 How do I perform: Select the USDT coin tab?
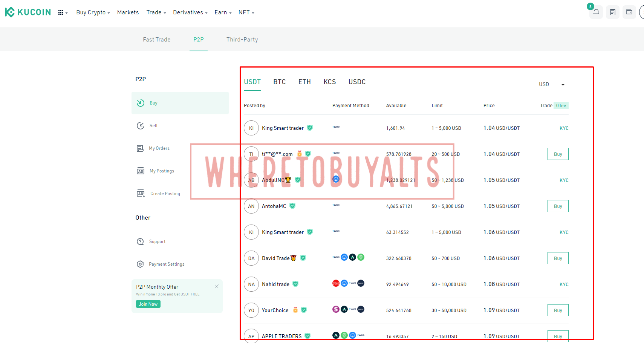(x=252, y=82)
